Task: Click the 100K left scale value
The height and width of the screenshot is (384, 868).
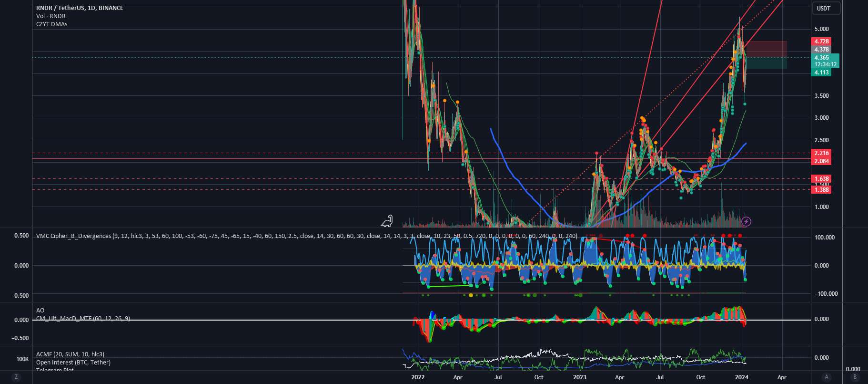Action: pos(22,359)
